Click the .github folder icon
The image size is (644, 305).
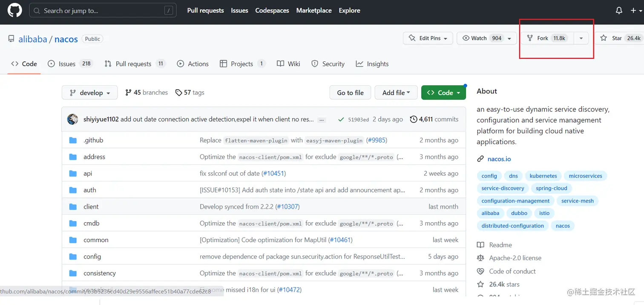(x=73, y=140)
